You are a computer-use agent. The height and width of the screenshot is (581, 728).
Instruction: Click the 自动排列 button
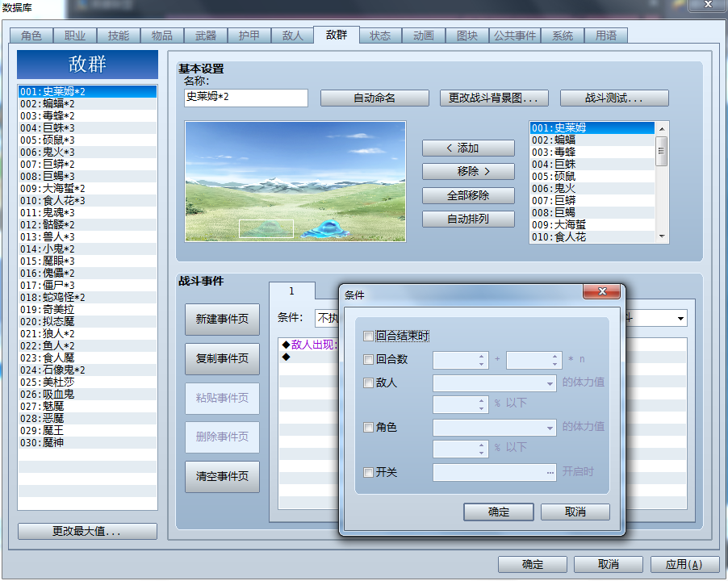[468, 219]
